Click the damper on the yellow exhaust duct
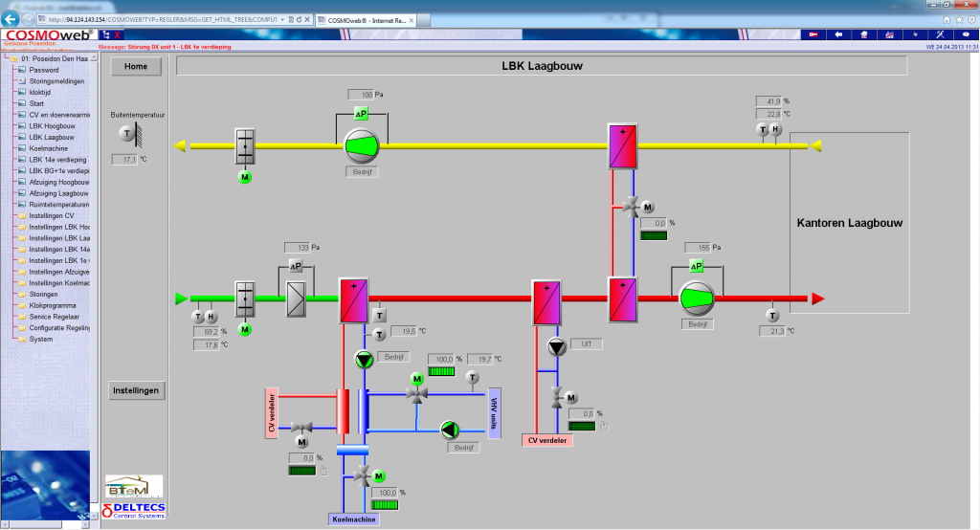This screenshot has height=530, width=980. pyautogui.click(x=245, y=146)
